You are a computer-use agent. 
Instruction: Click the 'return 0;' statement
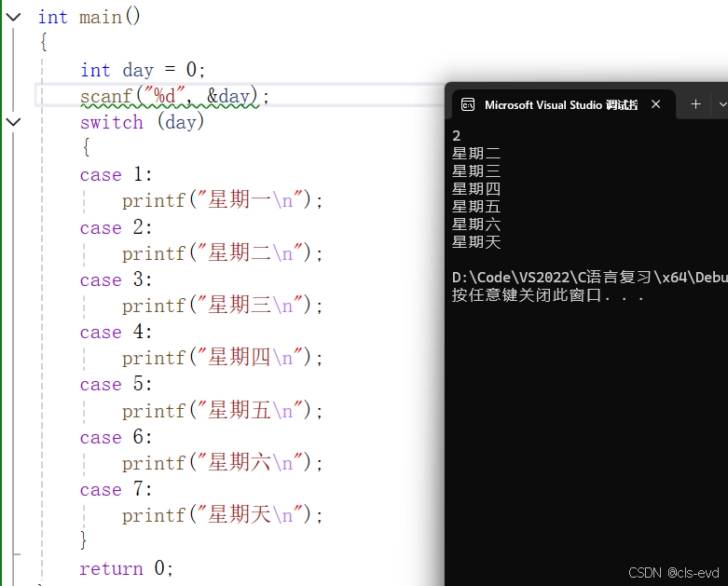pos(126,568)
